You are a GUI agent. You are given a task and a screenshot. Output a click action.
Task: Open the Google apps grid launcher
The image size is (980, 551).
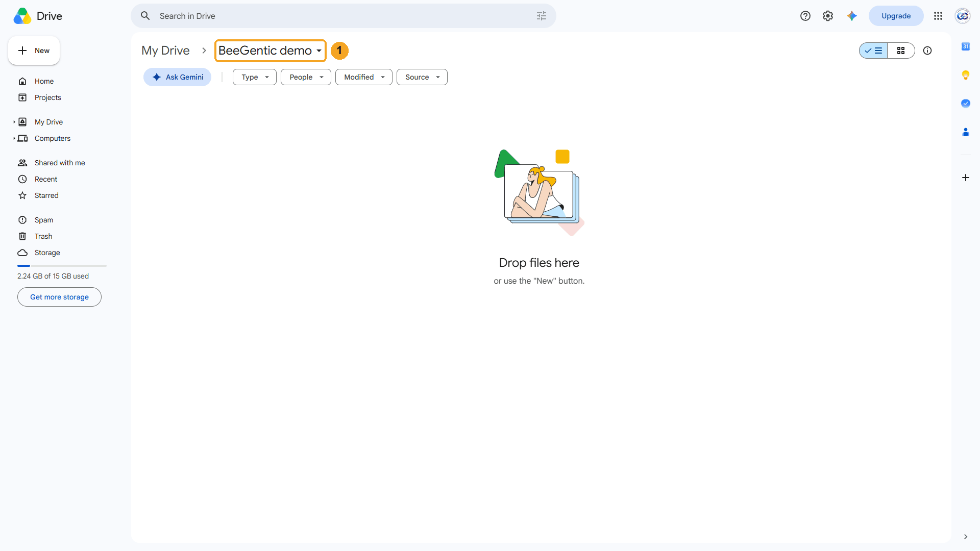pos(938,16)
